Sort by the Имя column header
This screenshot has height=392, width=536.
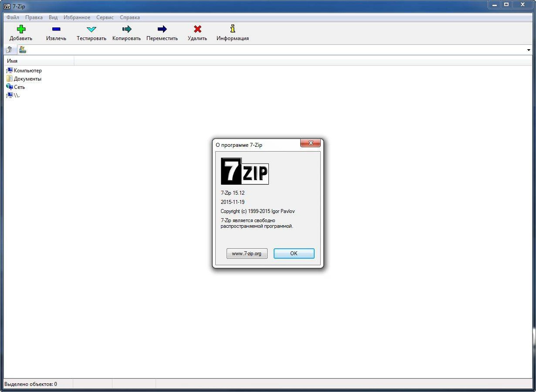tap(39, 61)
